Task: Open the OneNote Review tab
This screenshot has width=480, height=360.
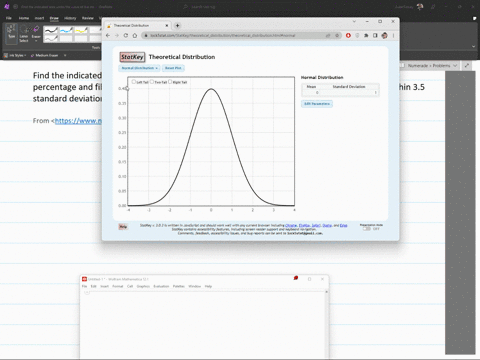Action: [88, 18]
